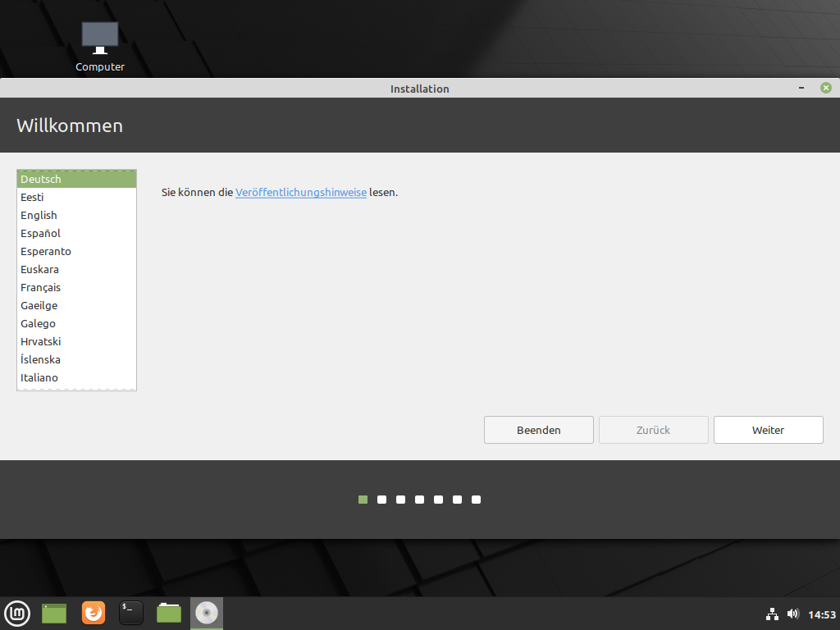Open the network connection tray icon
The image size is (840, 630).
(x=772, y=614)
